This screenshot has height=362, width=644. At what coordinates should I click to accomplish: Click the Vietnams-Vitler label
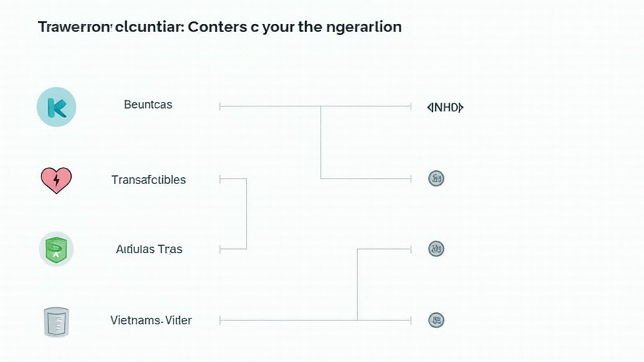pyautogui.click(x=151, y=321)
